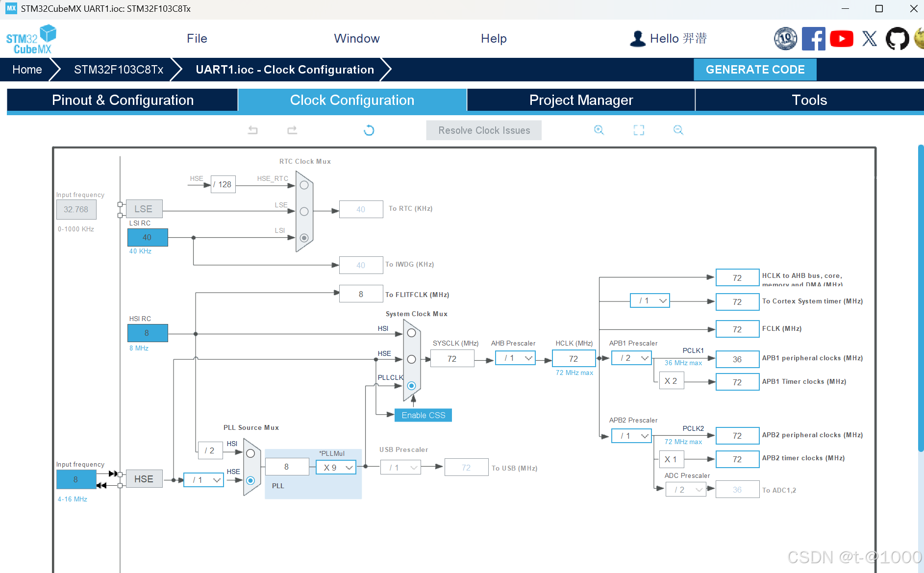This screenshot has width=924, height=573.
Task: Zoom out of the clock diagram
Action: (x=678, y=130)
